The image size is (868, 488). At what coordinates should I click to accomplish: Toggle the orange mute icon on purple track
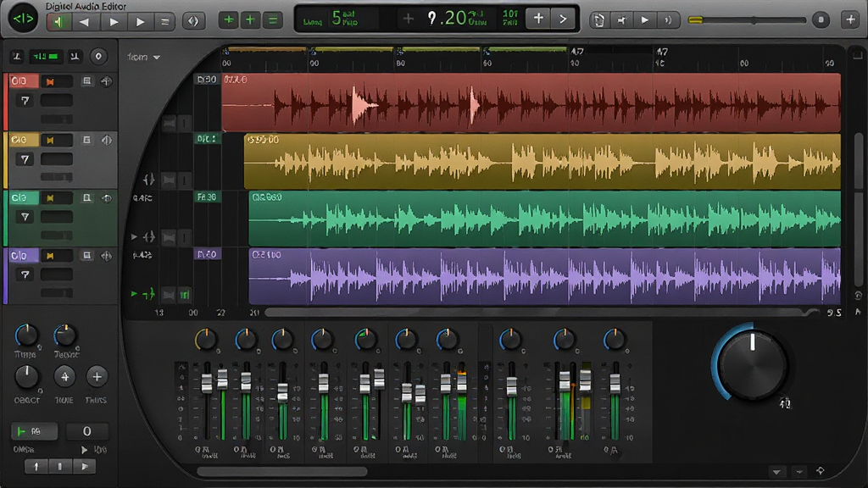click(50, 256)
